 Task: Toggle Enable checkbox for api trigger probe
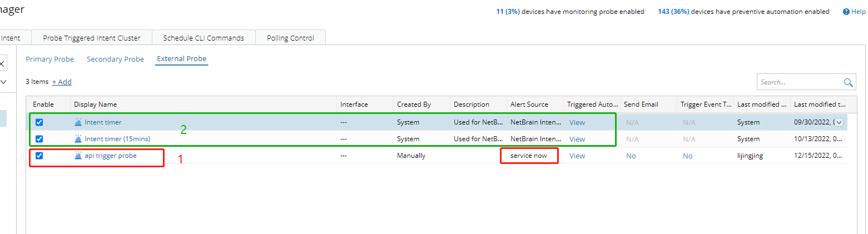39,156
